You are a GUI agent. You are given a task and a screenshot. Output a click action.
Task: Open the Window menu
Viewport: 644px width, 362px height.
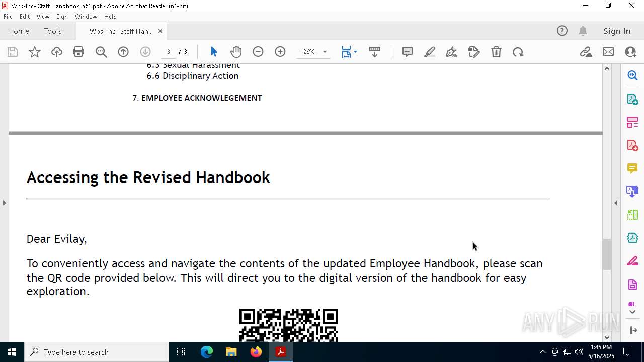86,17
